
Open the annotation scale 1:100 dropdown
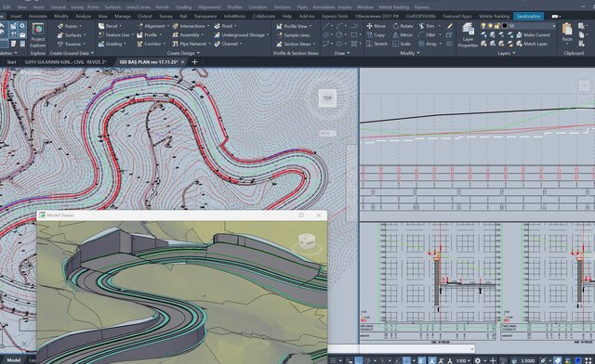(x=463, y=360)
